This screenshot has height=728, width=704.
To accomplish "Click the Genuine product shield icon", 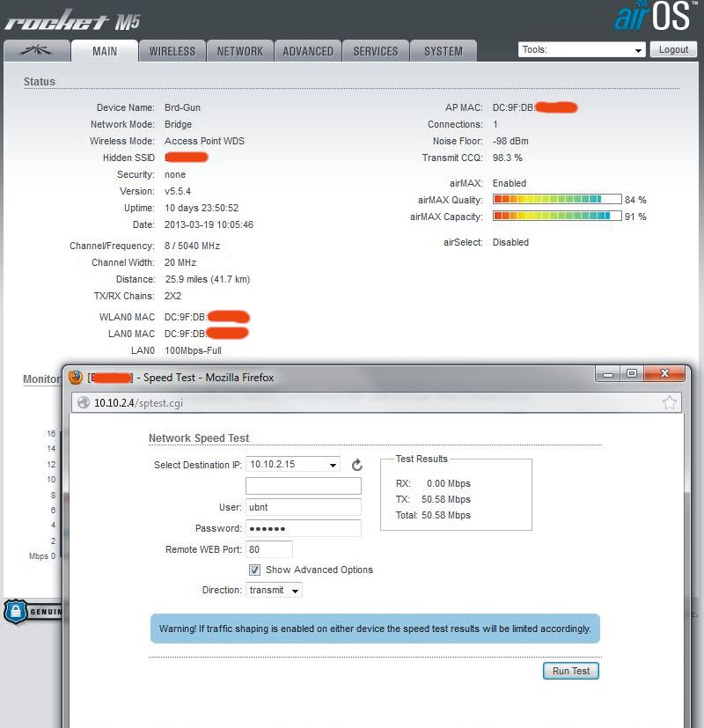I will (x=15, y=611).
